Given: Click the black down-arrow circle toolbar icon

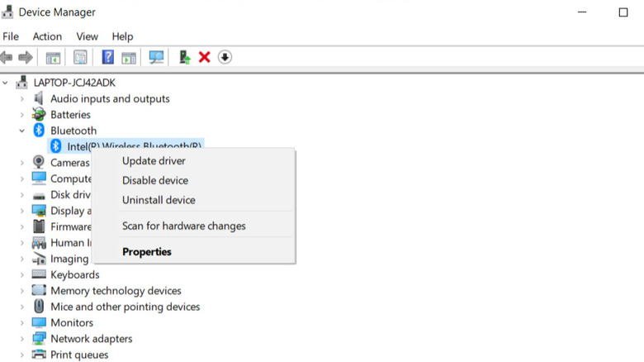Looking at the screenshot, I should click(225, 57).
